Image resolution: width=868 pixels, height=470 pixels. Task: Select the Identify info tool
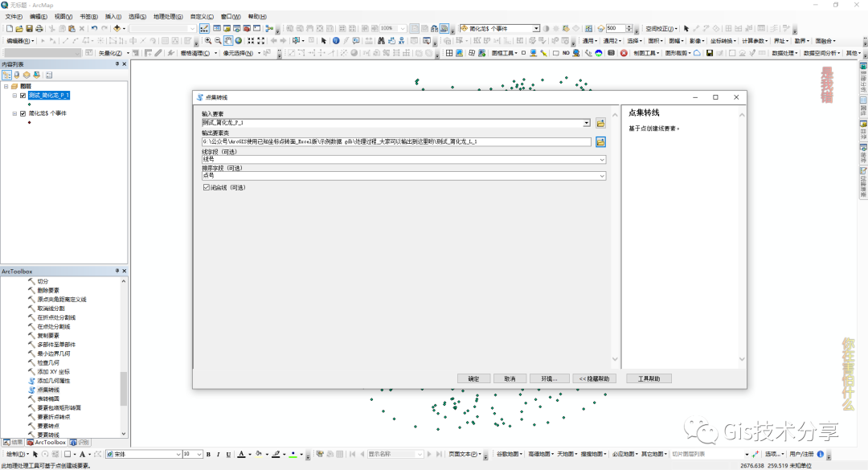(x=334, y=40)
